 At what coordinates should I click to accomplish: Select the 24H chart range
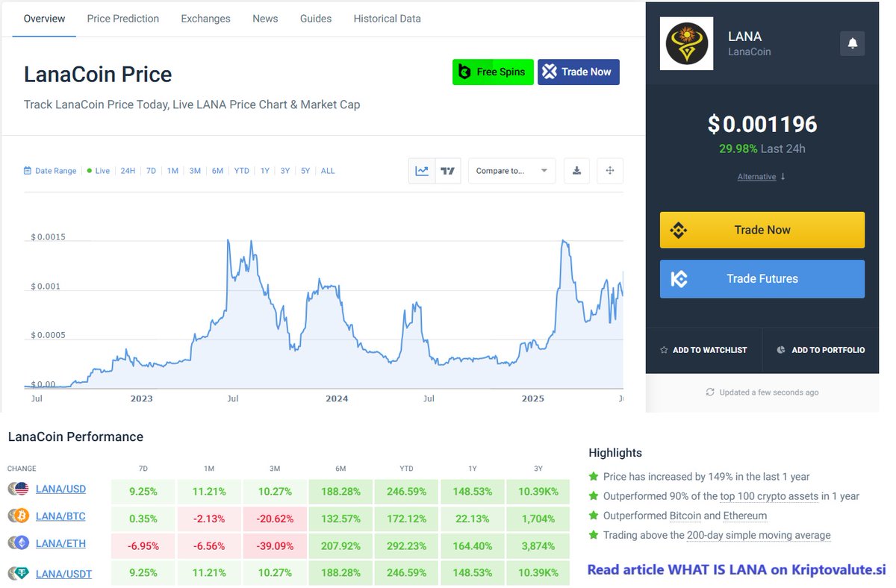[128, 171]
